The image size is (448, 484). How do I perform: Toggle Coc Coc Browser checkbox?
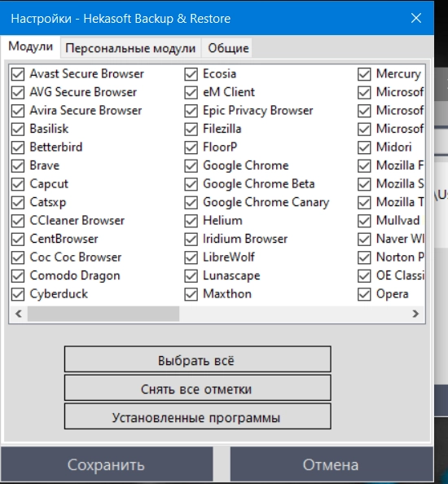(18, 257)
